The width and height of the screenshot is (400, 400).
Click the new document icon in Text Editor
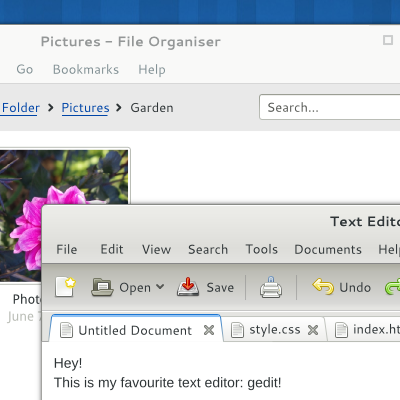point(65,287)
